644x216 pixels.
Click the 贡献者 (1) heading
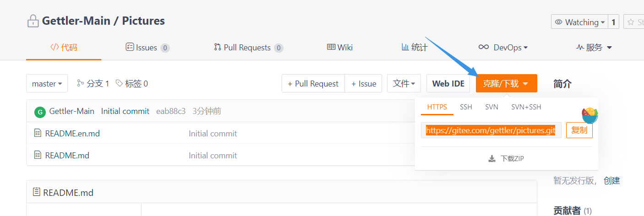pyautogui.click(x=573, y=211)
